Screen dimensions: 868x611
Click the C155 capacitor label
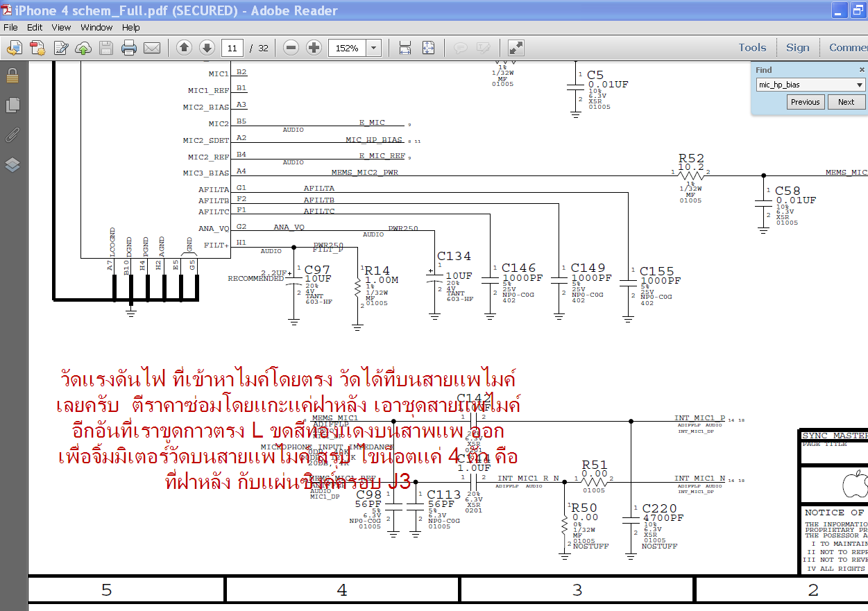tap(657, 271)
